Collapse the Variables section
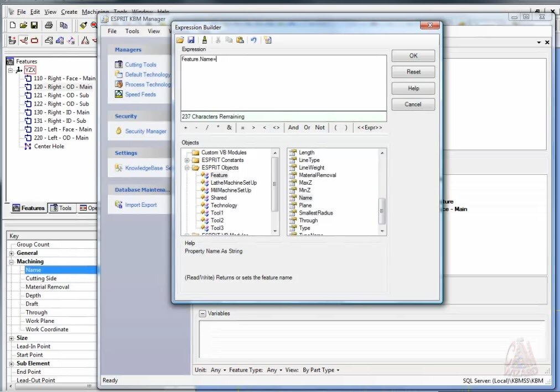This screenshot has width=560, height=392. pos(203,313)
